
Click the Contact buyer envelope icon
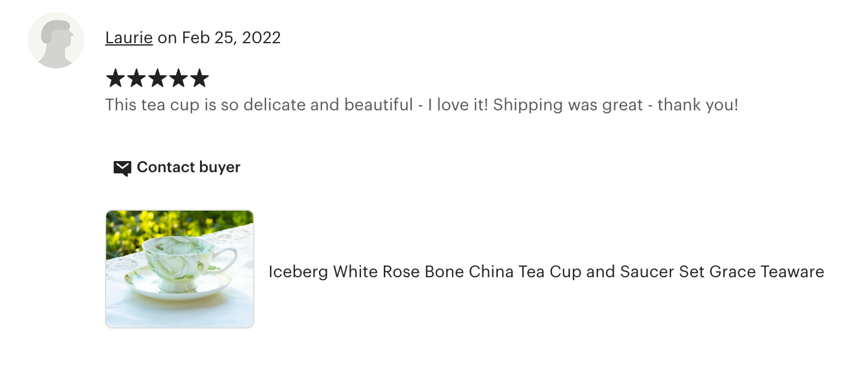(x=122, y=168)
